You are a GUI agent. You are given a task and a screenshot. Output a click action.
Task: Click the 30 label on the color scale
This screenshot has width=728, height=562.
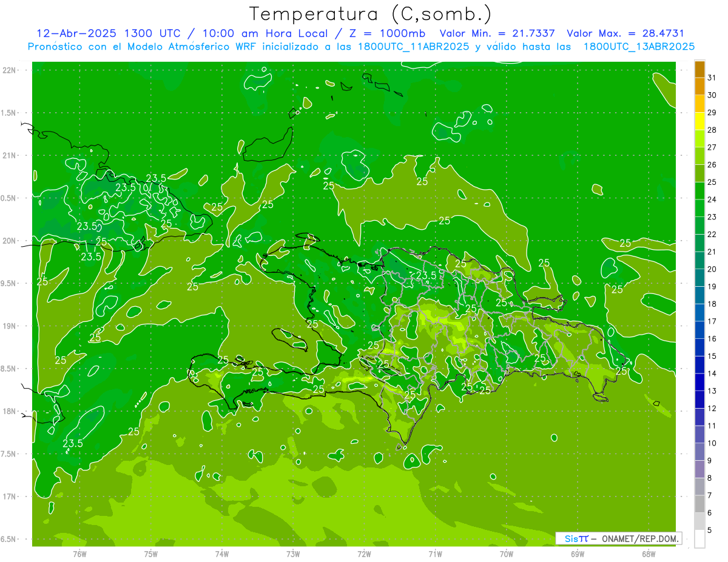(x=712, y=95)
